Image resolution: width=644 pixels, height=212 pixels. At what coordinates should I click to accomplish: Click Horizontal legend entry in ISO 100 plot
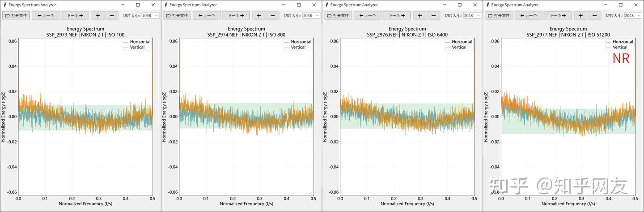(x=137, y=42)
